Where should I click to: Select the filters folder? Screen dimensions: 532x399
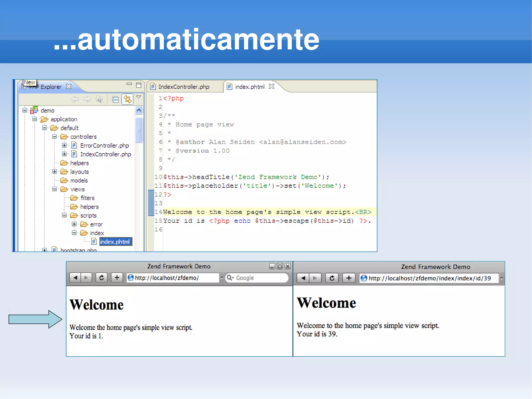87,198
